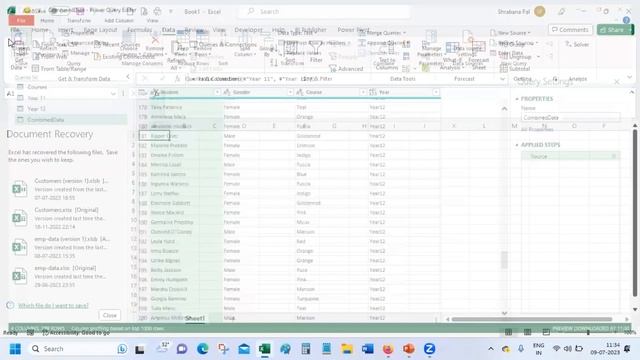Open Microsoft Edge from the taskbar
Viewport: 640px width, 360px height.
coord(202,349)
